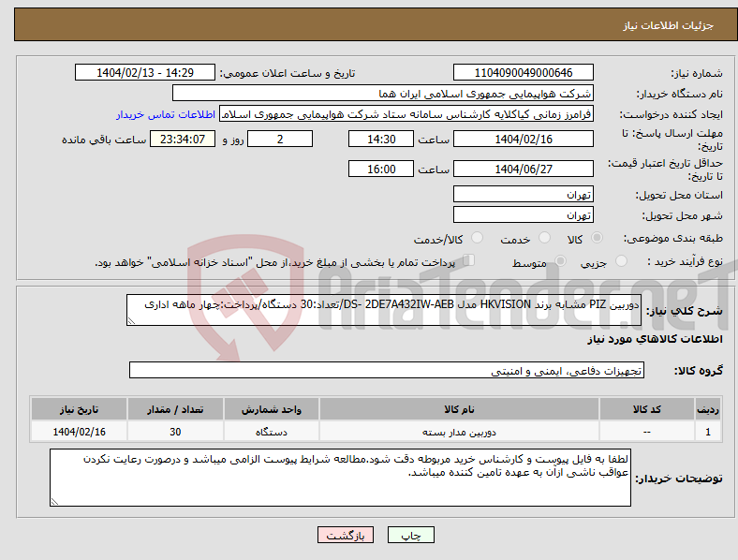Click the resize handle of description box

pyautogui.click(x=131, y=321)
